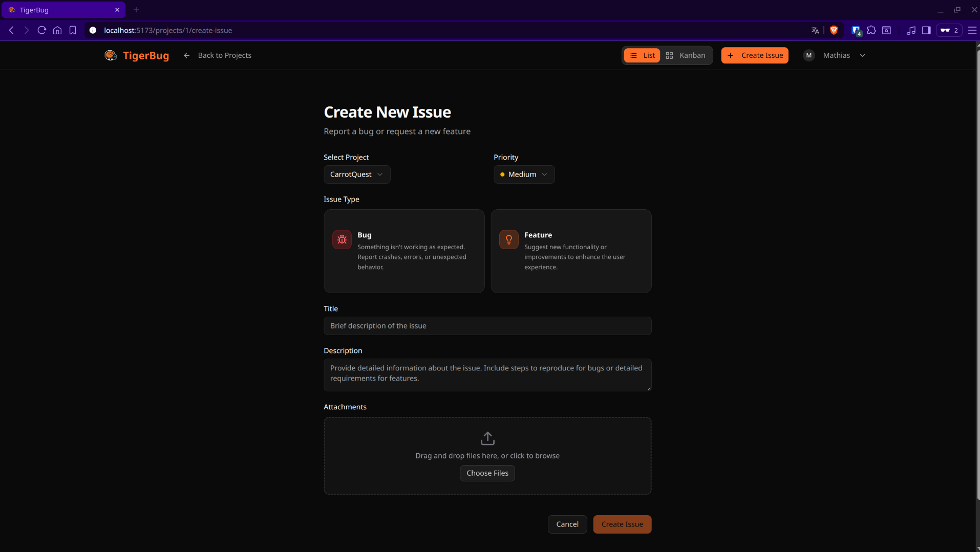Click the M user avatar

point(808,55)
